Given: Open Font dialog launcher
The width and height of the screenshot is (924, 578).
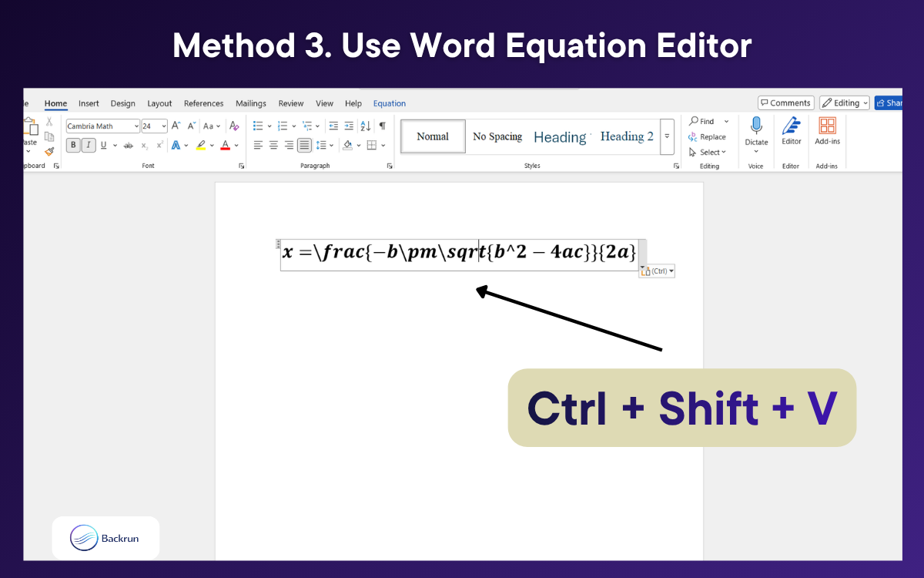Looking at the screenshot, I should click(x=241, y=166).
